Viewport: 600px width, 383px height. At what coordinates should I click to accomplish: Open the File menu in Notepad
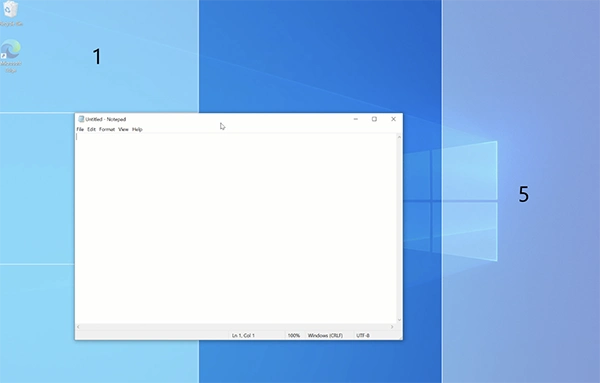coord(80,129)
